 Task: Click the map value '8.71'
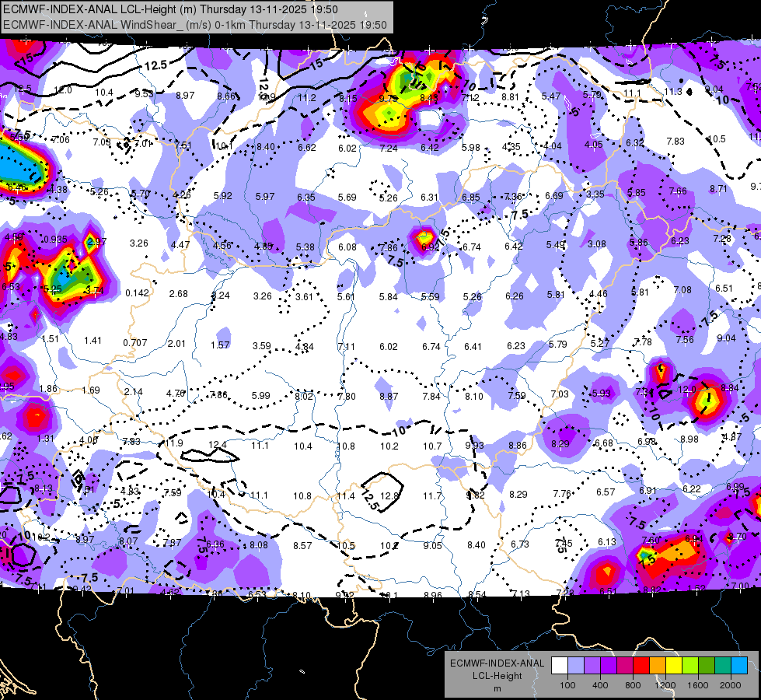tap(718, 188)
